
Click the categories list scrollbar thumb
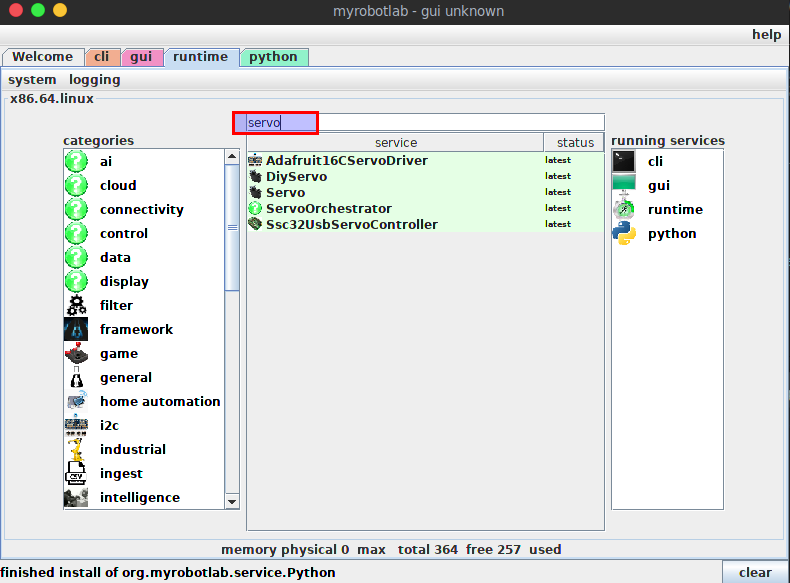(232, 227)
